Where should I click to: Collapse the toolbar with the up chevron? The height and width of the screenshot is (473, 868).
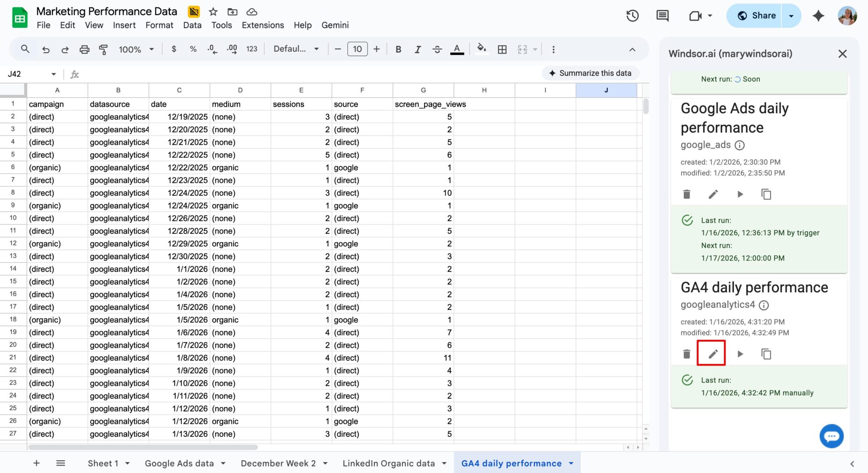632,50
